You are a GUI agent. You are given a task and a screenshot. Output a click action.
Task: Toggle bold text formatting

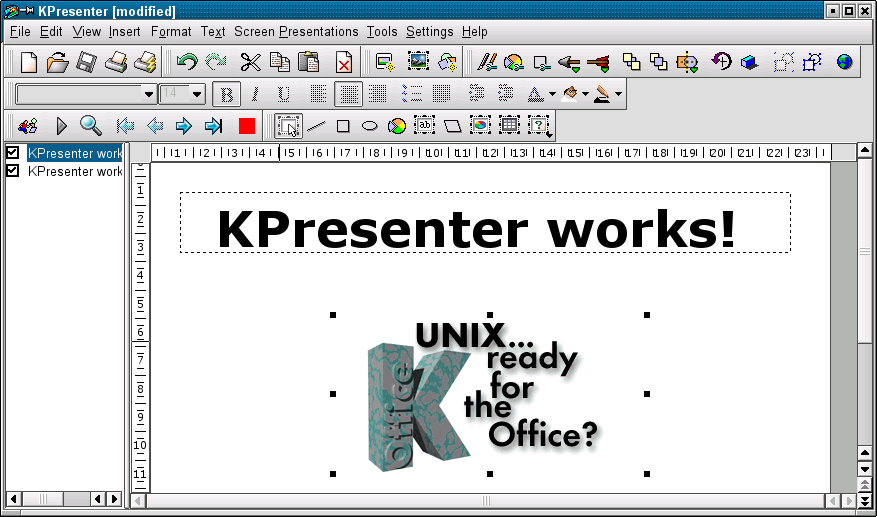(227, 95)
